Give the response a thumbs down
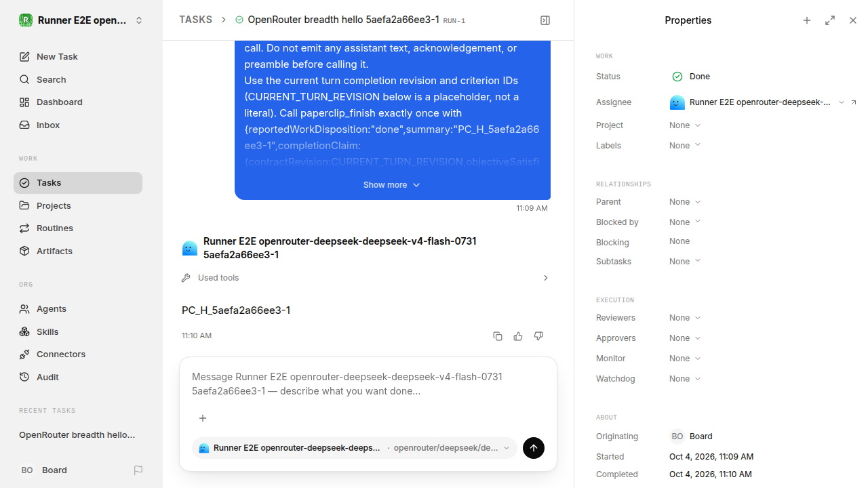This screenshot has height=488, width=868. coord(538,336)
